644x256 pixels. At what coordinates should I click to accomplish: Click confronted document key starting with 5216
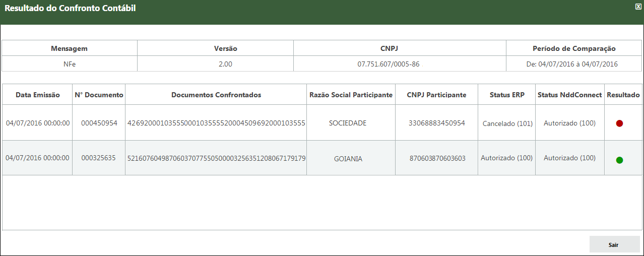pyautogui.click(x=216, y=158)
